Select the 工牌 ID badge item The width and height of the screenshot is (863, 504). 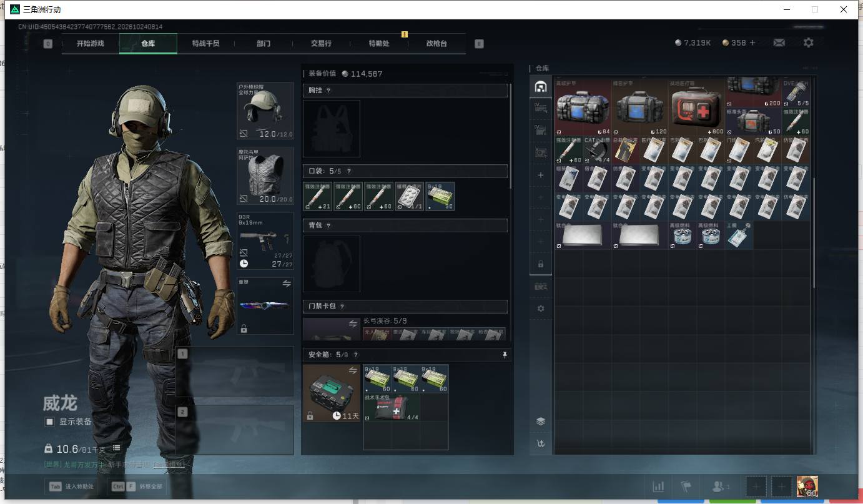pyautogui.click(x=739, y=235)
